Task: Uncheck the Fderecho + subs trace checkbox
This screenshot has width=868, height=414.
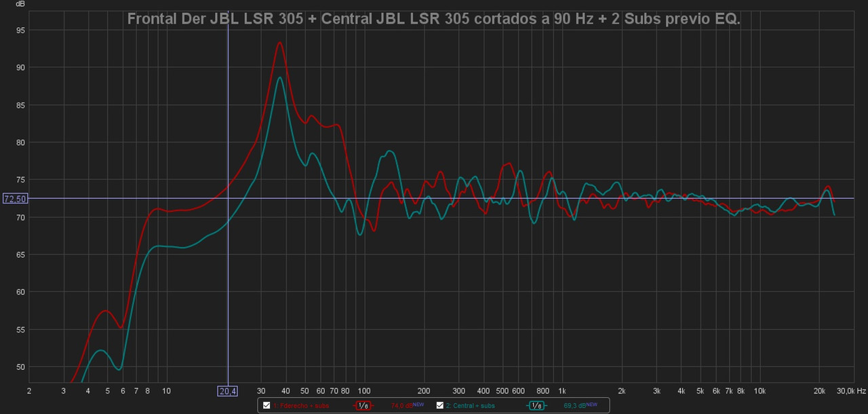Action: tap(267, 406)
